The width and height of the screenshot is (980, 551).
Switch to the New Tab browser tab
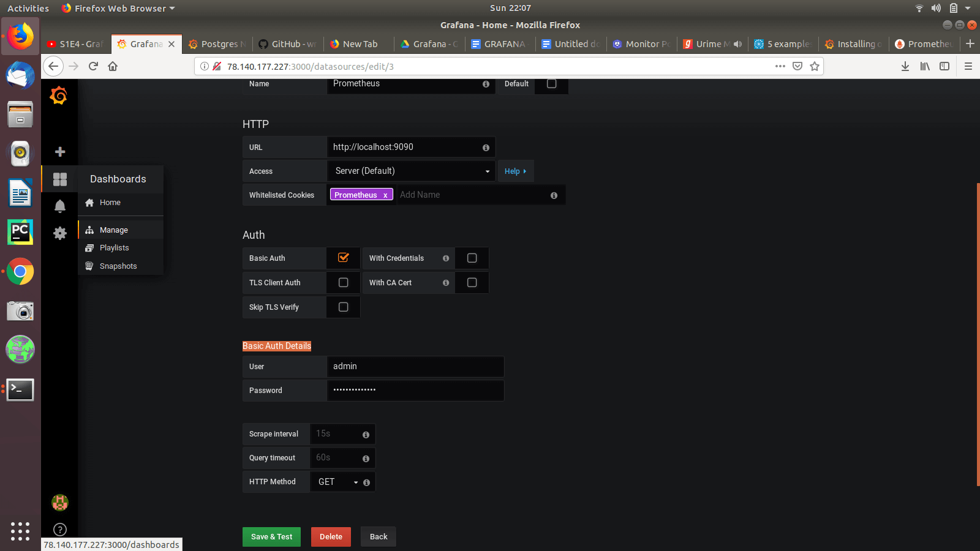(x=359, y=44)
